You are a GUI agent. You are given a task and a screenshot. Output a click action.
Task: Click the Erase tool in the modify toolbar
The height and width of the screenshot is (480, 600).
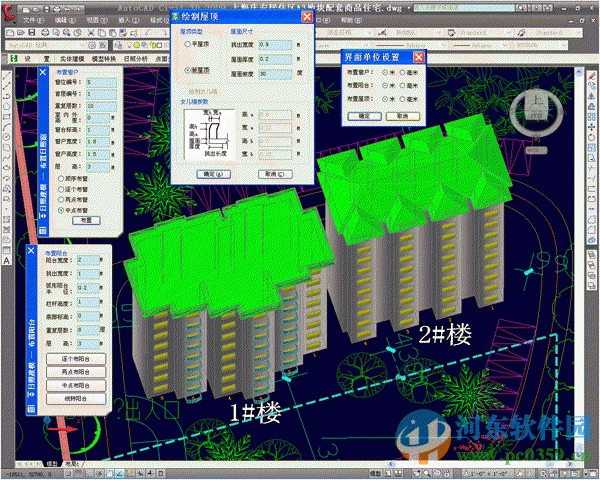592,75
